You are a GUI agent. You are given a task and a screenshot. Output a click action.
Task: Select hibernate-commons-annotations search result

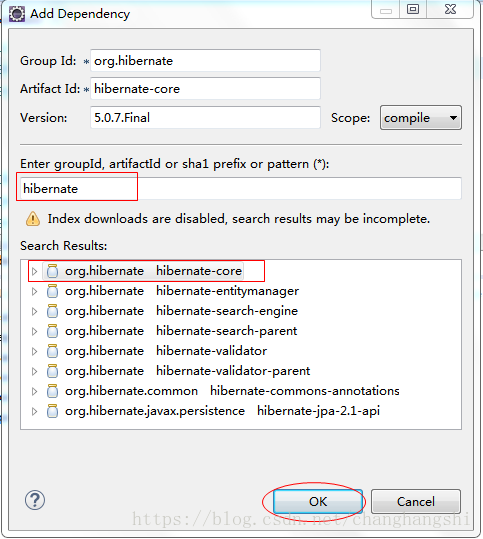point(232,390)
